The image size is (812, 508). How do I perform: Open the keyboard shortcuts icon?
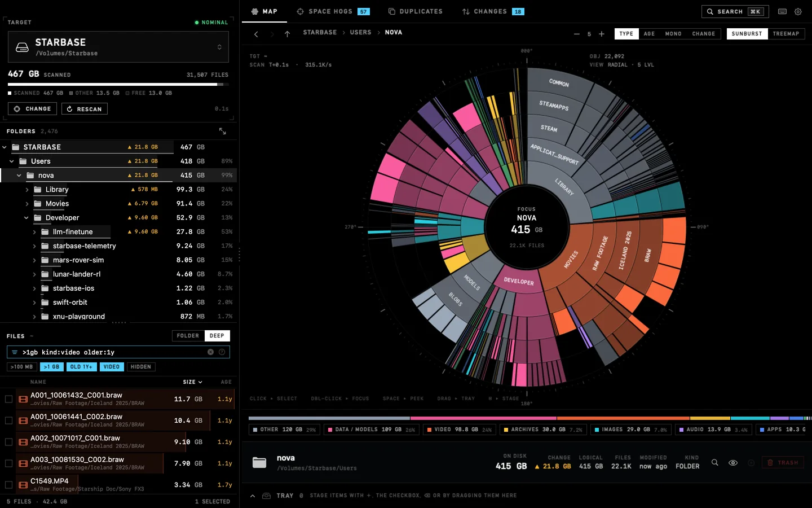(x=782, y=11)
